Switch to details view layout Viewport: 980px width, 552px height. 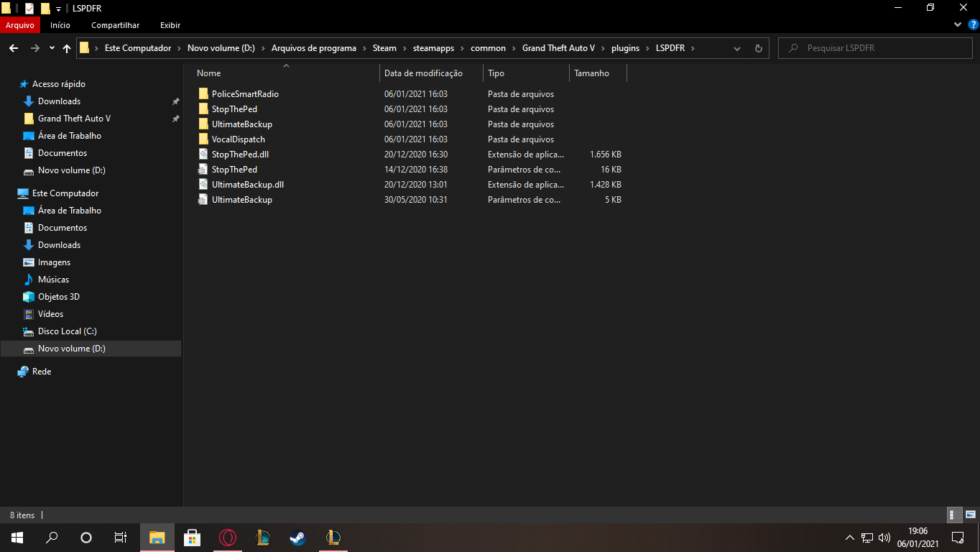(955, 515)
